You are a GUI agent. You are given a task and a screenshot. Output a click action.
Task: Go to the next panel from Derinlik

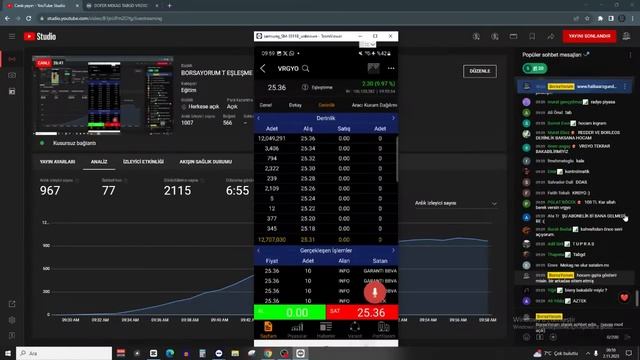point(393,118)
